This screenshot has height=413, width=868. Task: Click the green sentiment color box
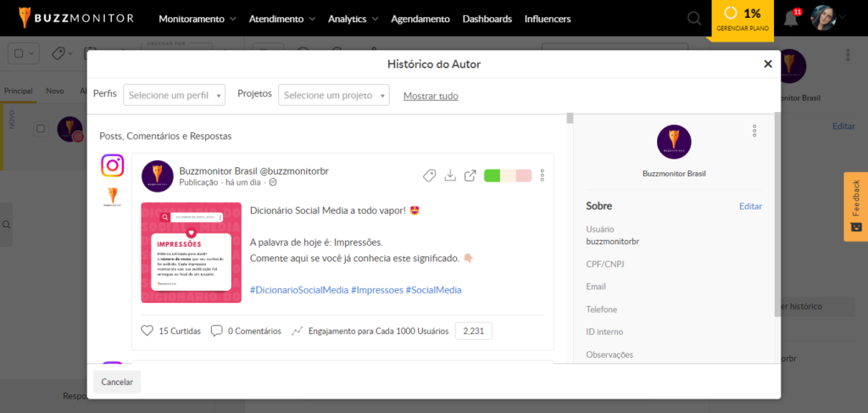[x=492, y=176]
